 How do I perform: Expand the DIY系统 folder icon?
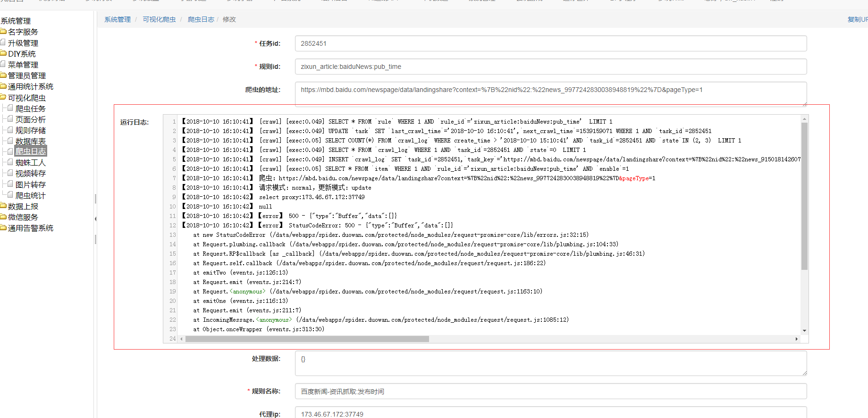tap(3, 53)
